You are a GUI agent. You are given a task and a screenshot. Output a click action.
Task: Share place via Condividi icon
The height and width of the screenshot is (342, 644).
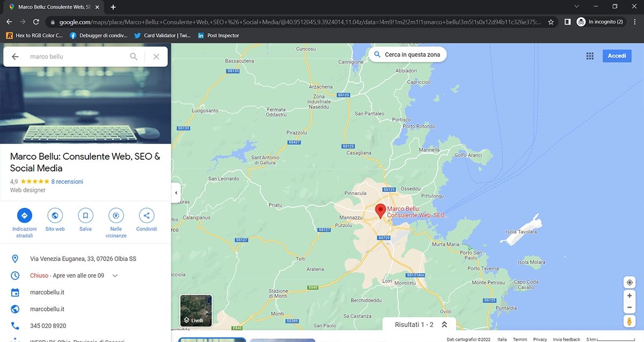point(147,215)
